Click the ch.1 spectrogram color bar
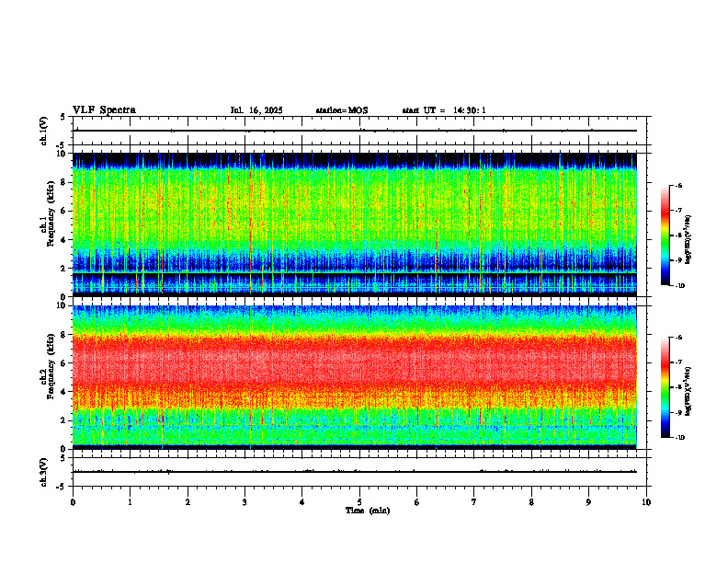The image size is (728, 563). coord(665,236)
